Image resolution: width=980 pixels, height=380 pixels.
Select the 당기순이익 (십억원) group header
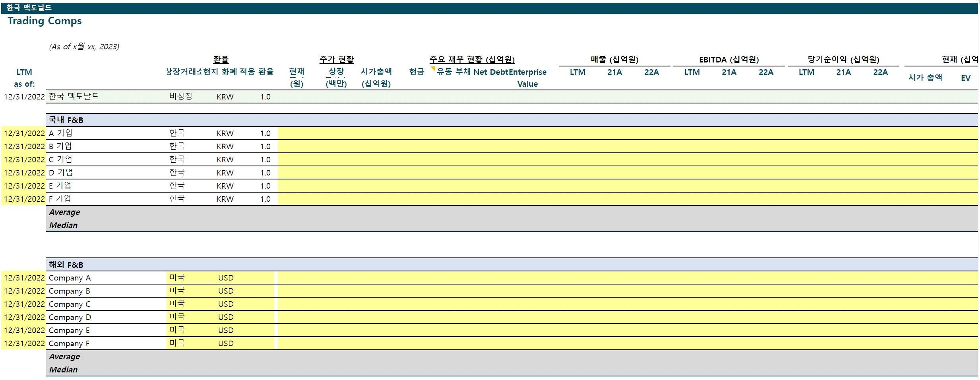(x=843, y=60)
